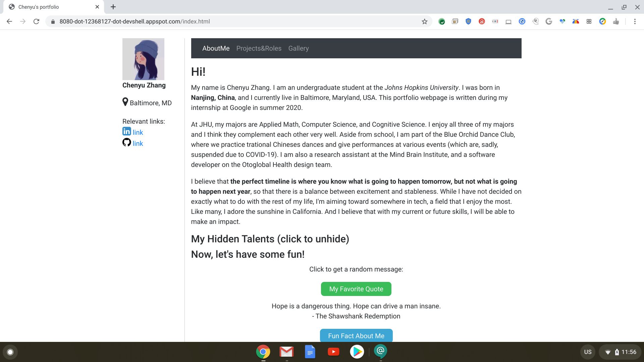Click the GitHub icon link
The image size is (644, 362).
click(126, 142)
